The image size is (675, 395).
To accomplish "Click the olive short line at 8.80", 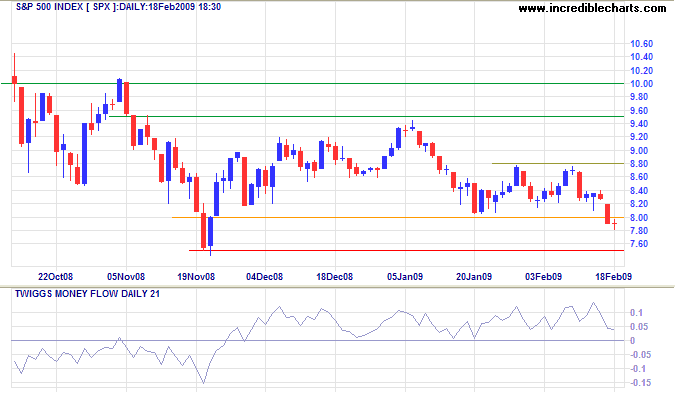I will pos(558,164).
